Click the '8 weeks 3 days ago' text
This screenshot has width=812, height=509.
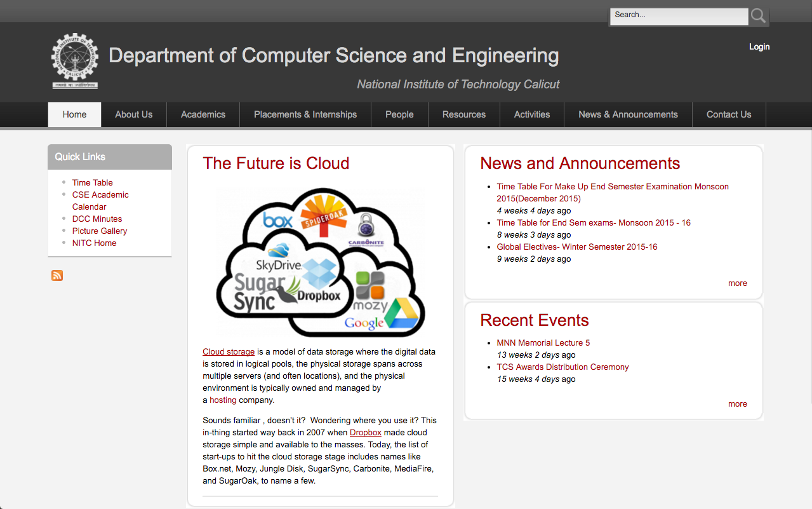pos(534,234)
